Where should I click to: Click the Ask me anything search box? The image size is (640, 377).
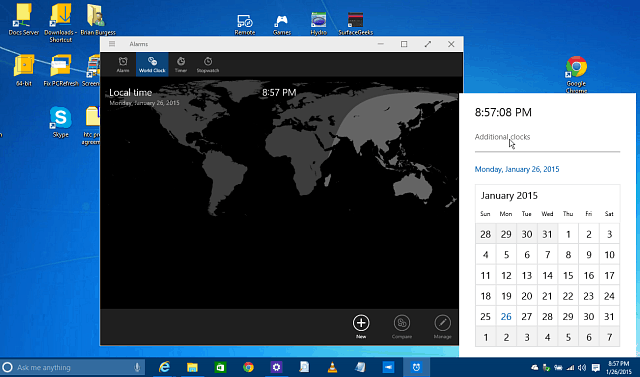pos(72,368)
